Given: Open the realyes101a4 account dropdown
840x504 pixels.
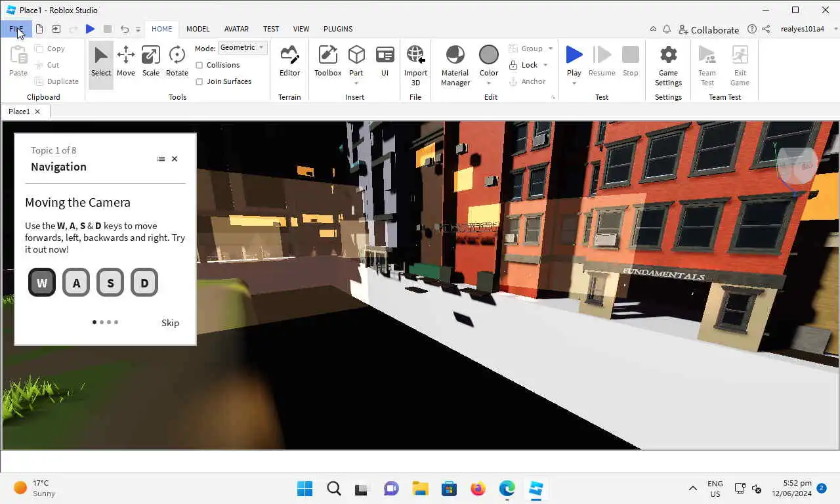Looking at the screenshot, I should click(809, 29).
